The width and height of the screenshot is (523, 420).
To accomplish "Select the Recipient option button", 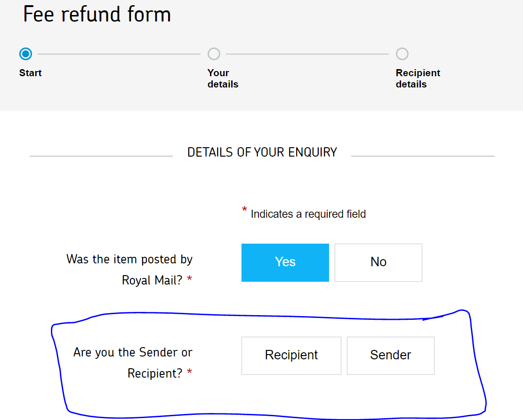I will (291, 356).
